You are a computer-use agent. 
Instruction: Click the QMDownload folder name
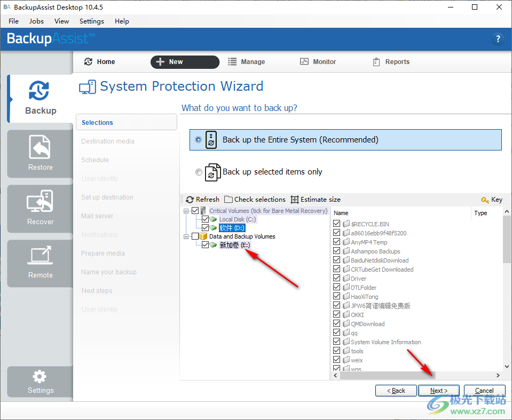pyautogui.click(x=368, y=324)
